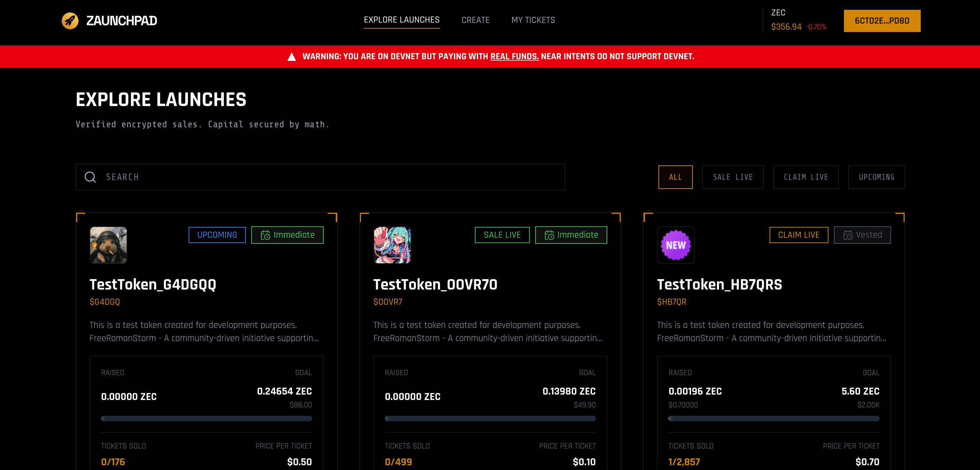
Task: Select the CLAIM LIVE filter
Action: pyautogui.click(x=806, y=177)
